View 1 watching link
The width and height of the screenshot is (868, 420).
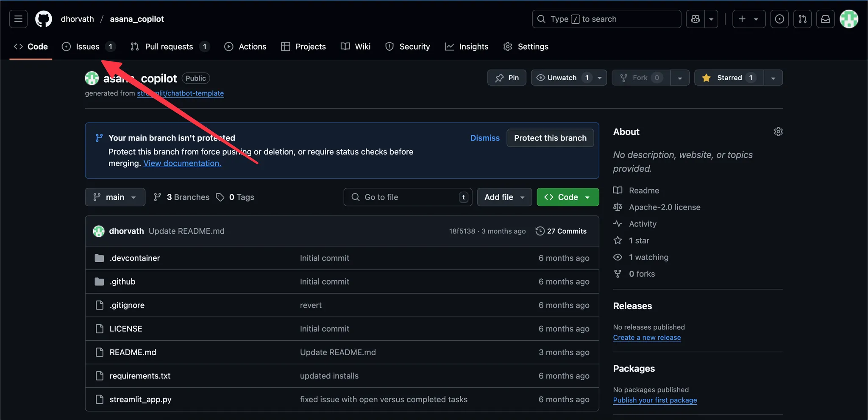point(641,257)
